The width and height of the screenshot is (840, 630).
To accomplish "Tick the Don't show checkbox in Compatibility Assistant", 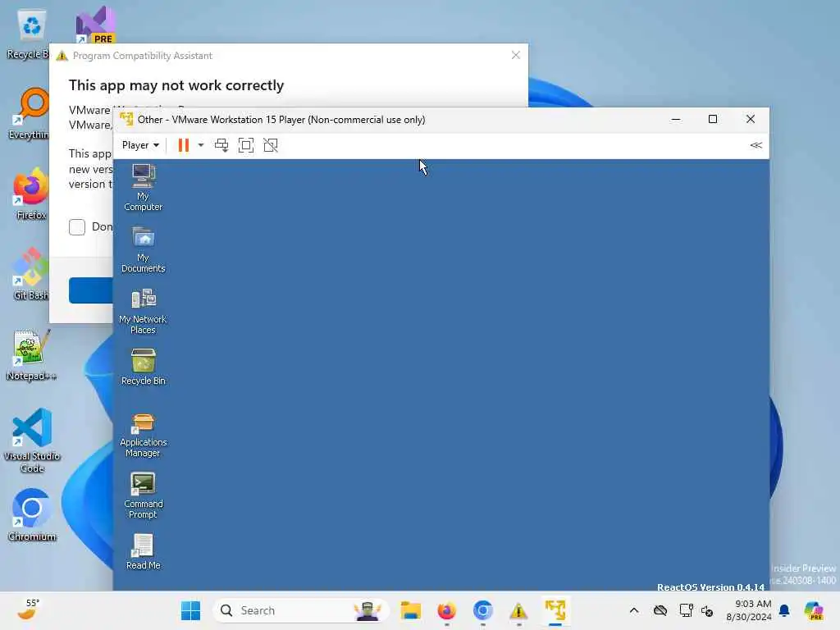I will click(x=77, y=227).
